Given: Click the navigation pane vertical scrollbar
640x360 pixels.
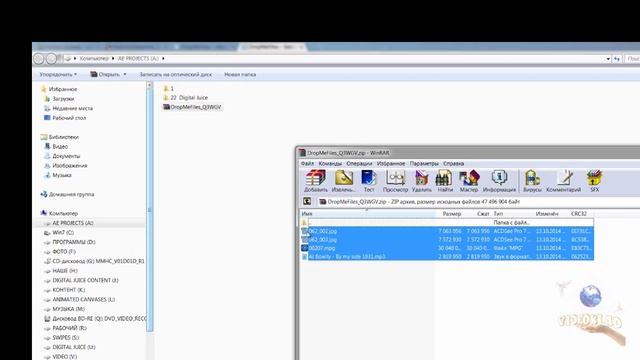Looking at the screenshot, I should (149, 206).
